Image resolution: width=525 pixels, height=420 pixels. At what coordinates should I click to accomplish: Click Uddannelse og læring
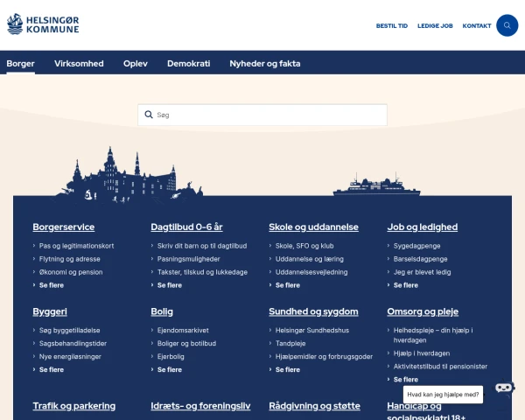coord(310,259)
